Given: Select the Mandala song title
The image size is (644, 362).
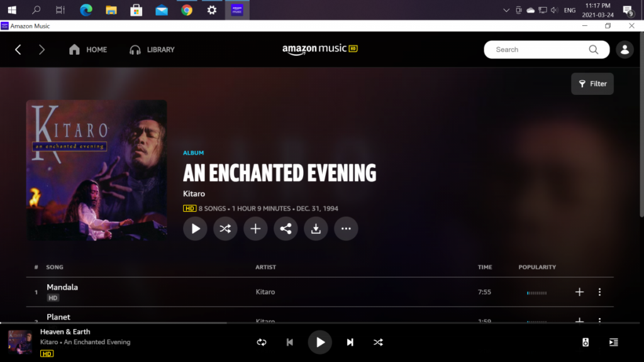Looking at the screenshot, I should tap(62, 287).
